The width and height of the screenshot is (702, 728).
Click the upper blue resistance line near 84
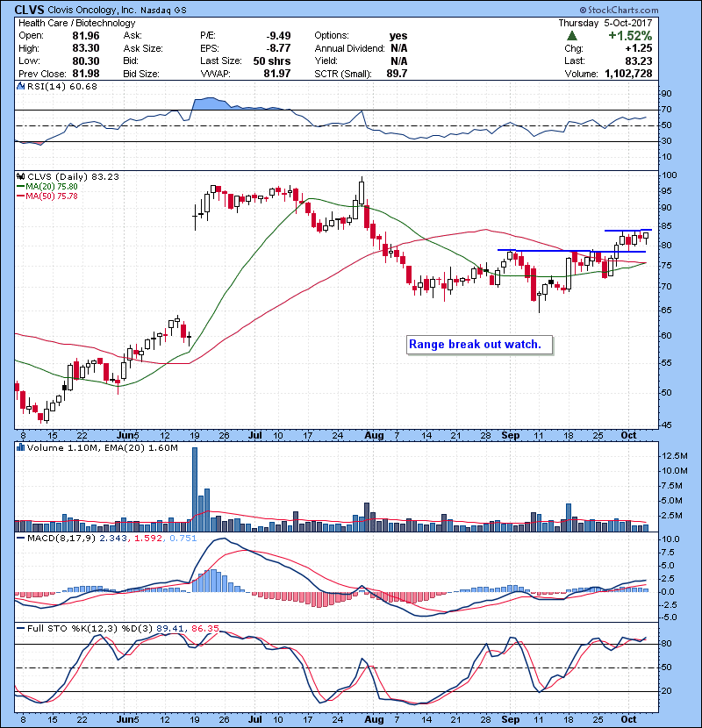pos(628,230)
